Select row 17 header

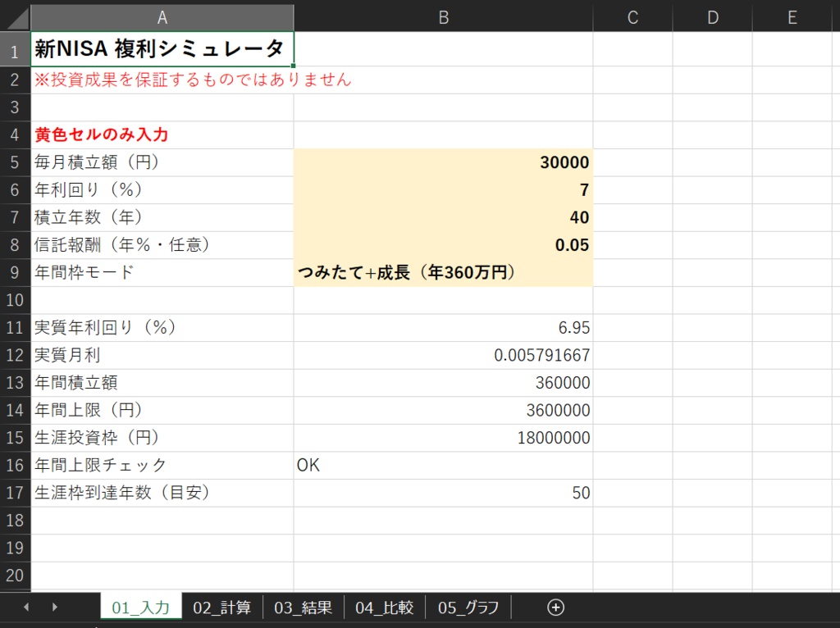pos(14,493)
